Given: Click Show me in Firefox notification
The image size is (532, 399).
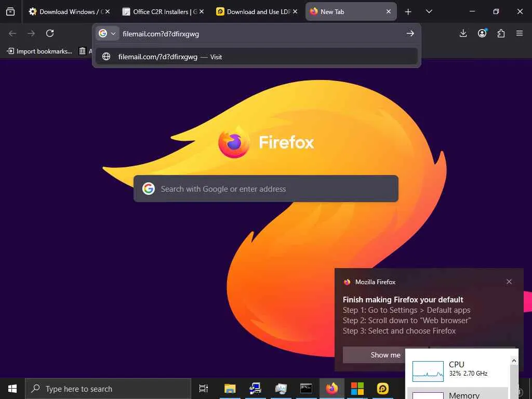Looking at the screenshot, I should click(385, 355).
